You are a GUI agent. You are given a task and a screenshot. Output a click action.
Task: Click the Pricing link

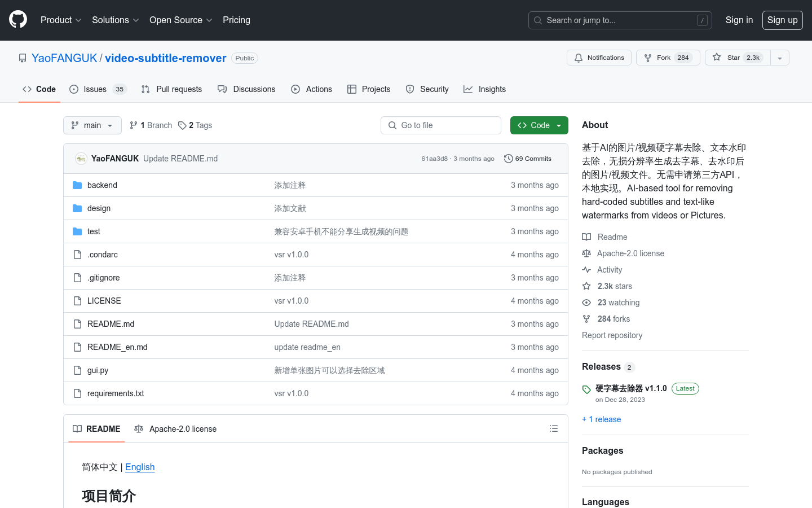click(x=236, y=20)
